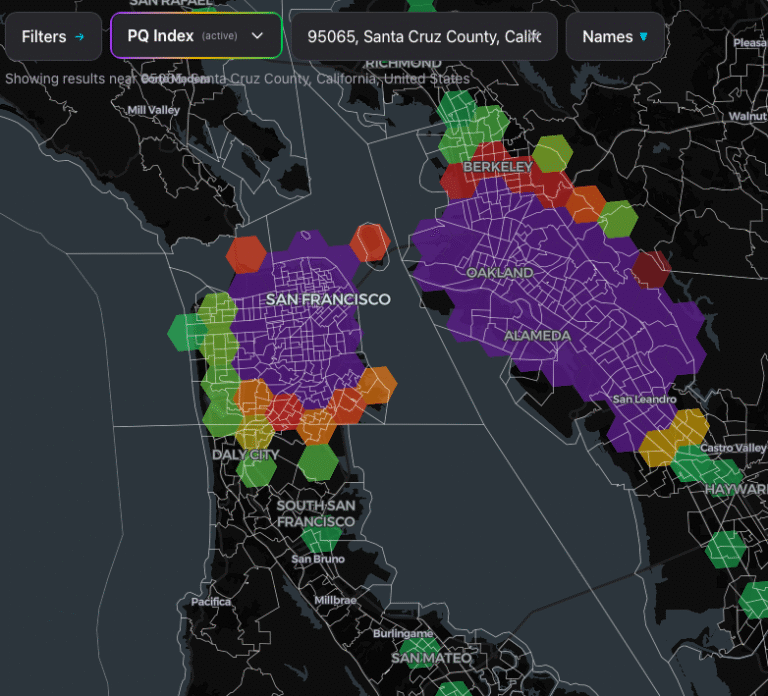
Task: Click the orange hexagon southeast of San Francisco
Action: (377, 385)
